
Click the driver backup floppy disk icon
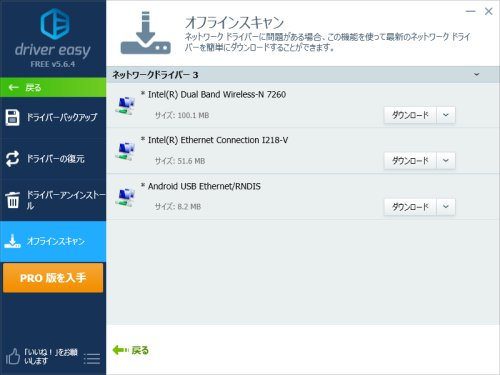pyautogui.click(x=12, y=117)
